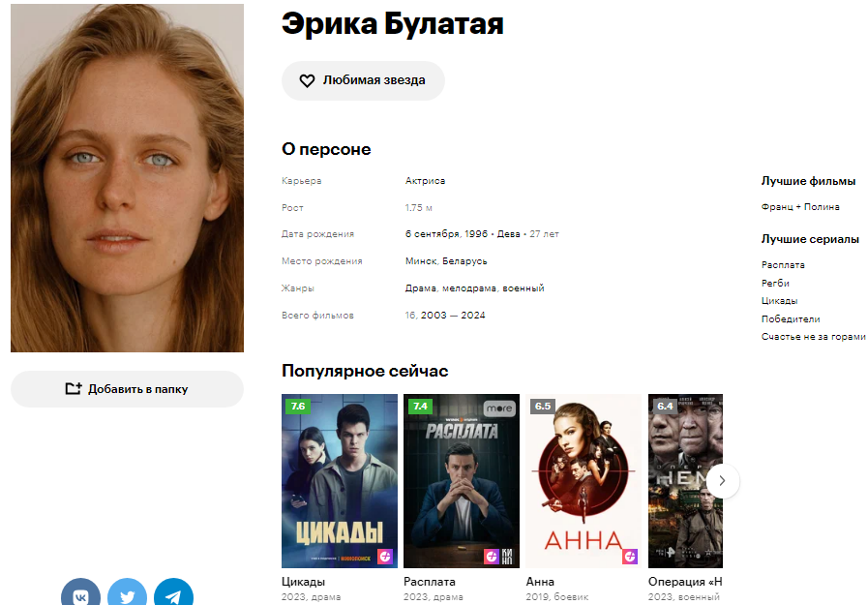868x605 pixels.
Task: Open the Счастье не за горами link
Action: click(x=813, y=337)
